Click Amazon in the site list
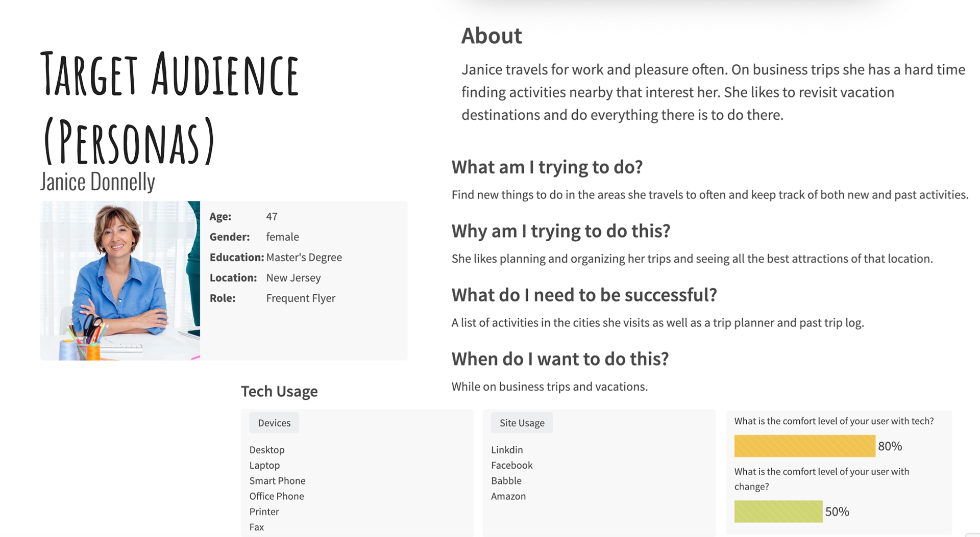Viewport: 980px width, 537px height. click(x=508, y=496)
